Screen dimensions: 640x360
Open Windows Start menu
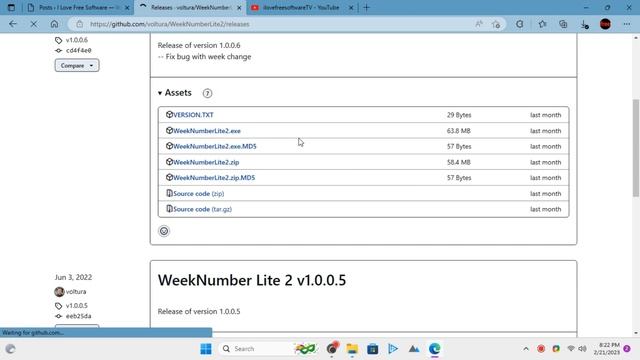pos(206,349)
